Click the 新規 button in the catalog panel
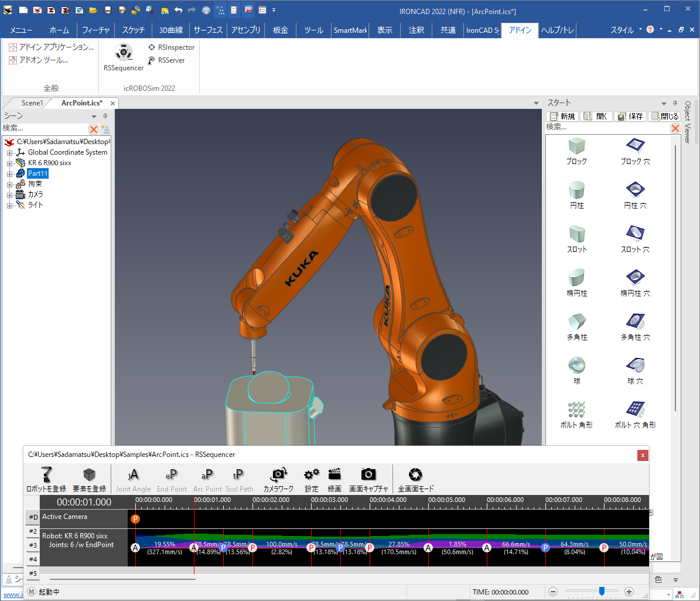 pos(562,117)
